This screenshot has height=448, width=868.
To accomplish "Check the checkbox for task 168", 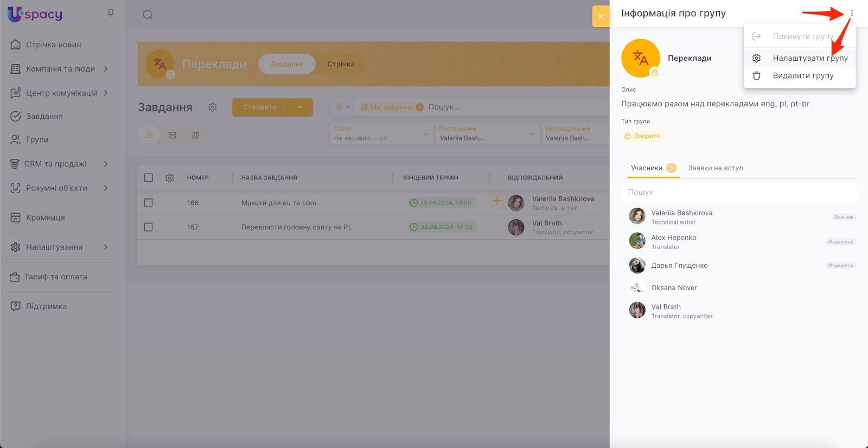I will [x=149, y=203].
